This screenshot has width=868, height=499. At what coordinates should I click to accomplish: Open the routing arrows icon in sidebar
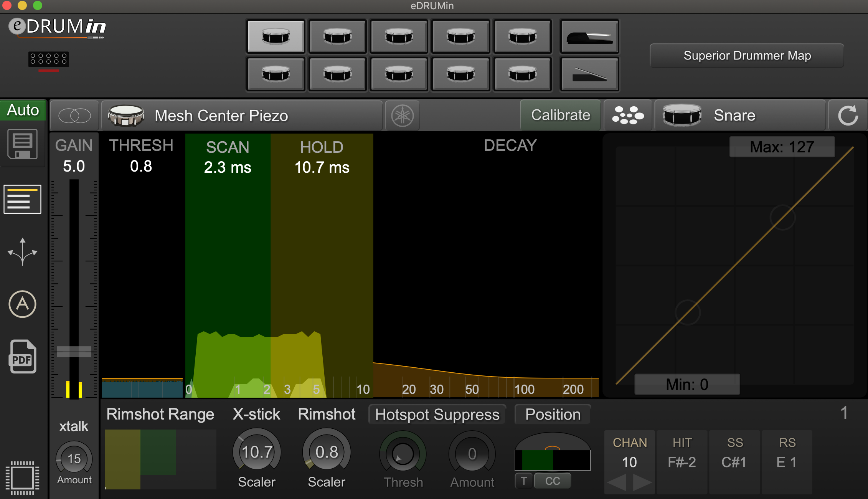pos(23,251)
